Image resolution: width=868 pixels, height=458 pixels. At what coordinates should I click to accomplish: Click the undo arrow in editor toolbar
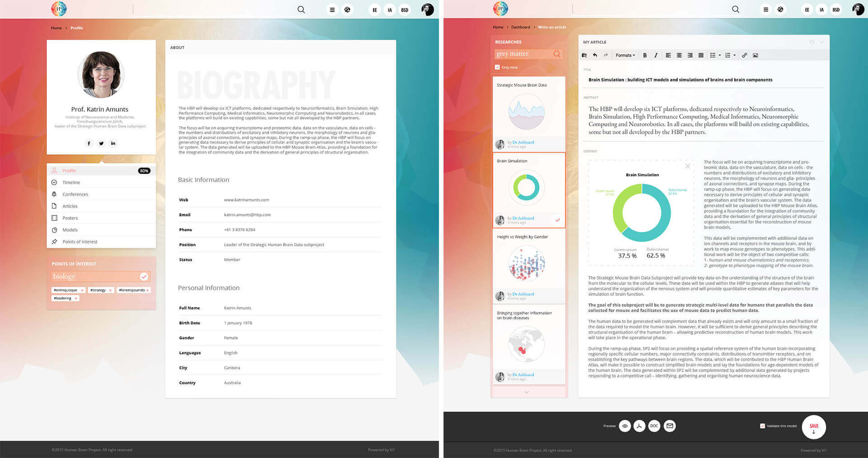click(595, 56)
